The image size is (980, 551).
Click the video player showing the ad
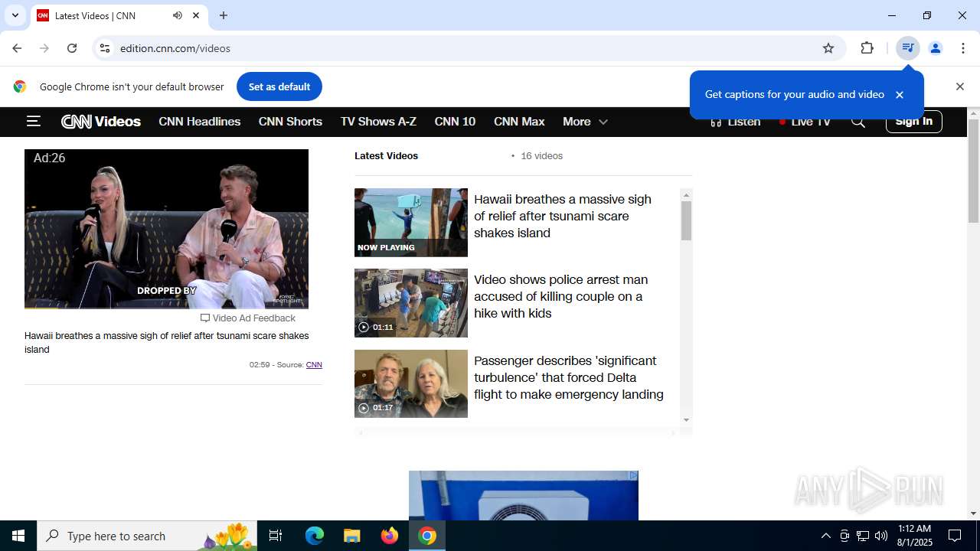tap(166, 229)
